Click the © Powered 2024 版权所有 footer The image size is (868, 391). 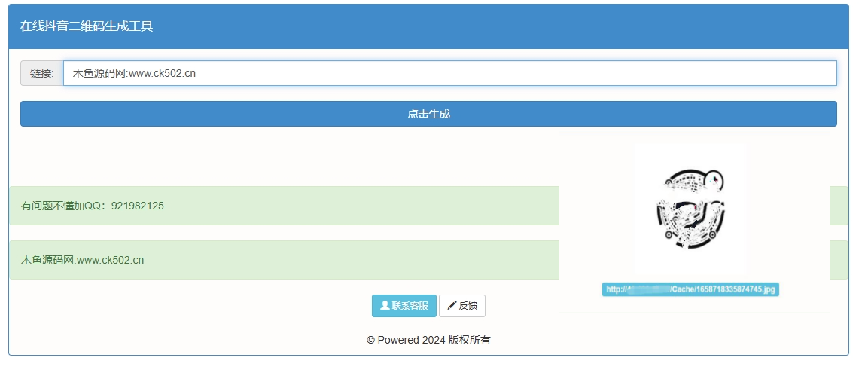428,340
